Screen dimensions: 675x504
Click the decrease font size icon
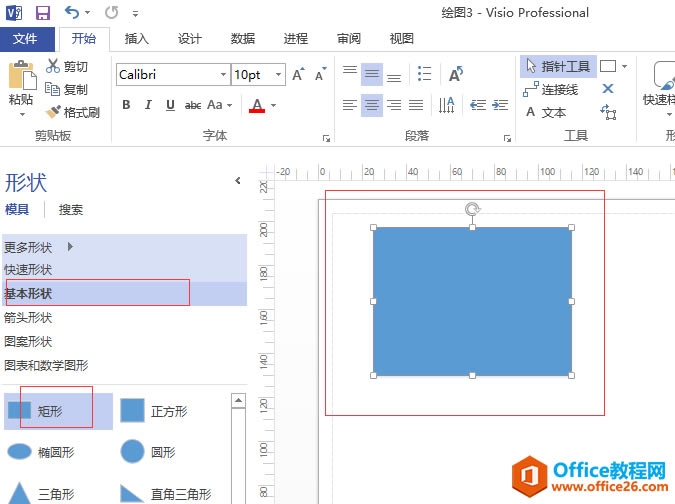(321, 74)
